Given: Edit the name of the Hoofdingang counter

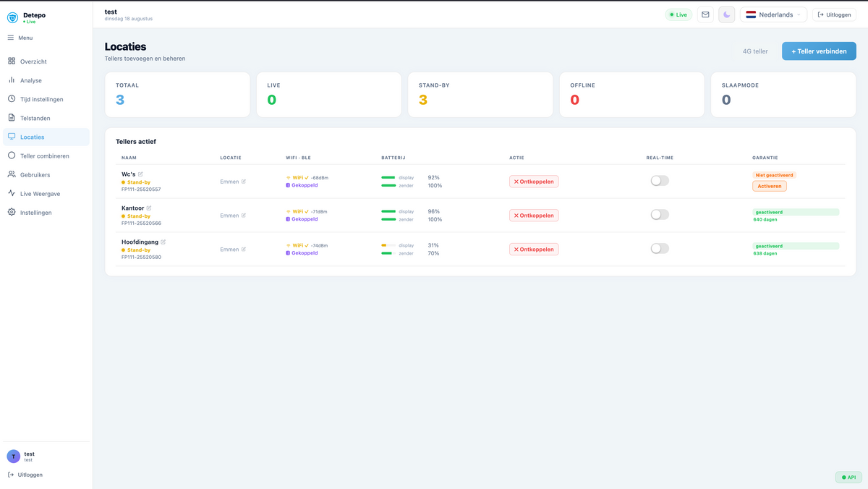Looking at the screenshot, I should 163,242.
